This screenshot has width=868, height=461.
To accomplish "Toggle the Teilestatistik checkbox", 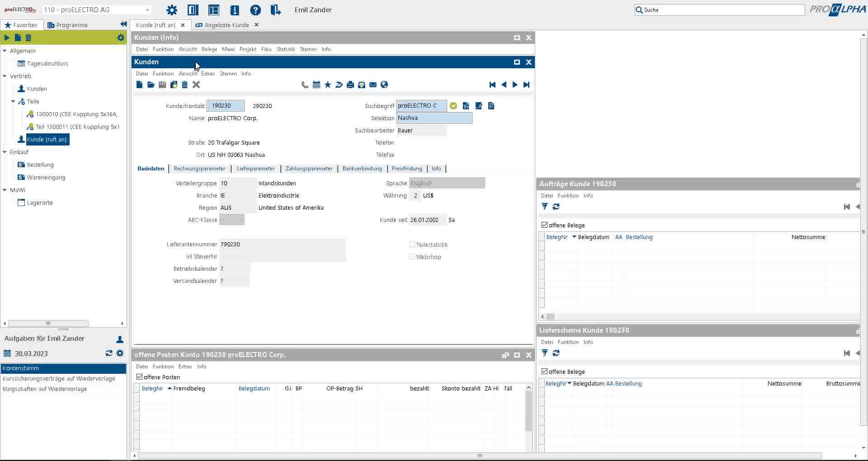I will coord(412,244).
